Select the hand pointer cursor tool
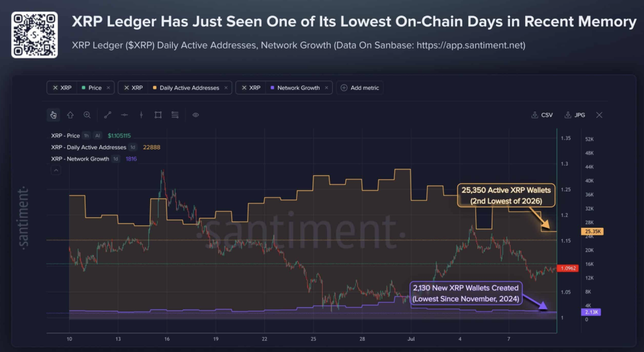 tap(53, 115)
